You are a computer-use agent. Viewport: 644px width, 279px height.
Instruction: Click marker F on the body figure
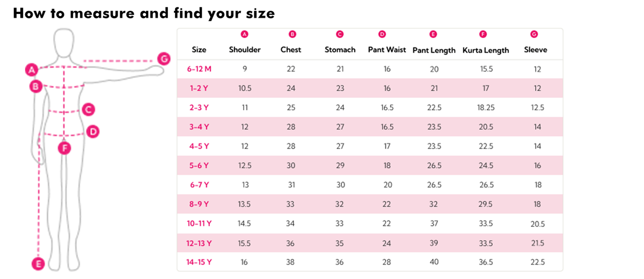pyautogui.click(x=64, y=148)
